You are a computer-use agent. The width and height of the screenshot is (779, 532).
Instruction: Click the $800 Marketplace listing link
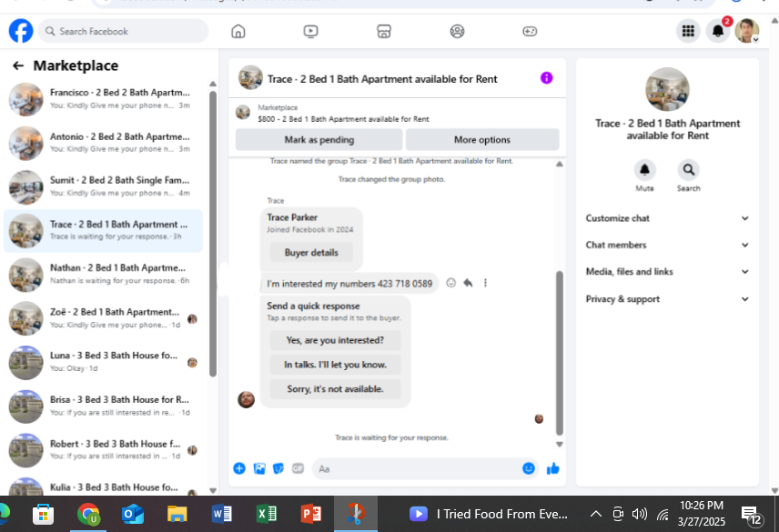343,119
